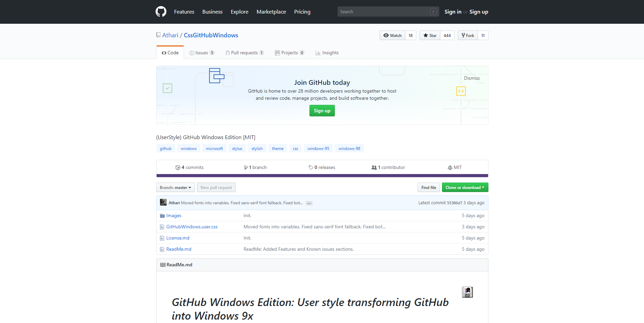
Task: View the 11 forks count
Action: pyautogui.click(x=483, y=35)
